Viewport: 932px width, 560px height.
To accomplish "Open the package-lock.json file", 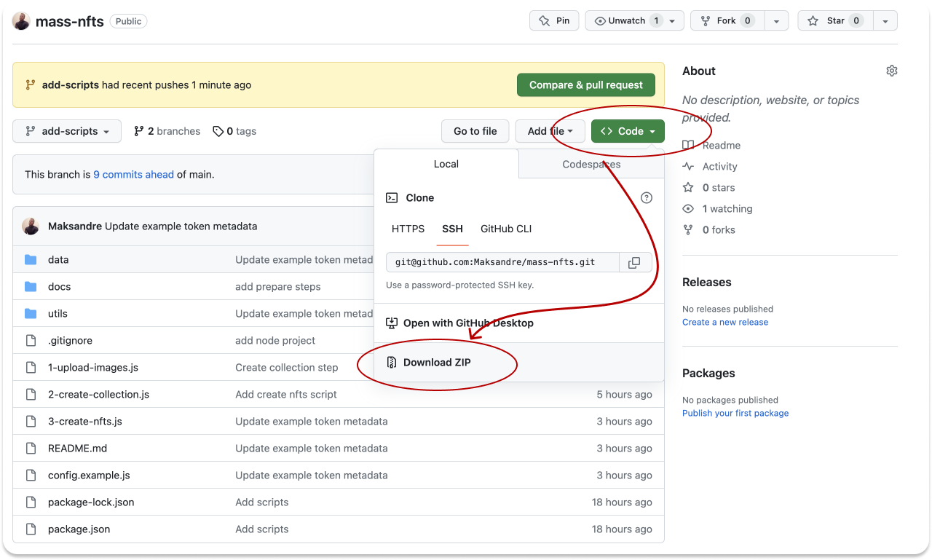I will coord(91,502).
